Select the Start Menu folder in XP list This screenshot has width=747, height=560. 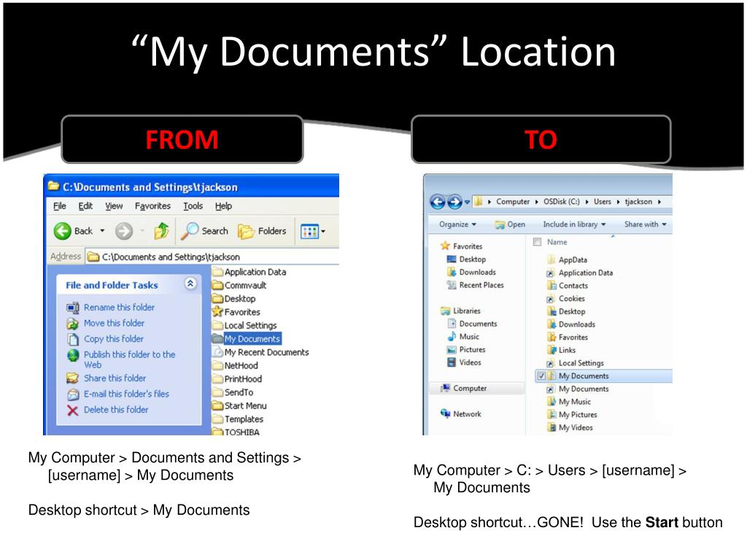239,405
